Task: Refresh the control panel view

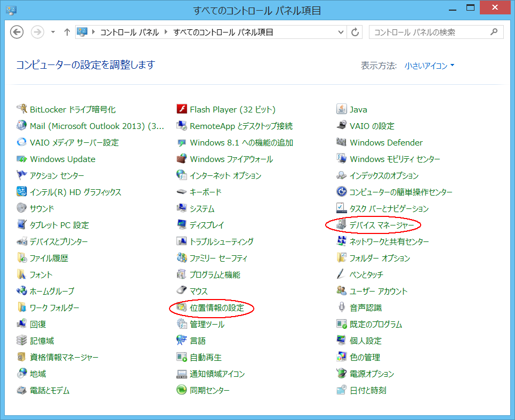Action: [355, 32]
